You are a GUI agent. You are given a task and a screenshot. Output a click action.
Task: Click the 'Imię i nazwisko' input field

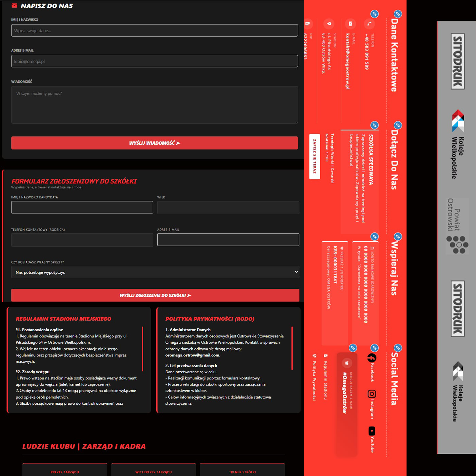pyautogui.click(x=154, y=30)
